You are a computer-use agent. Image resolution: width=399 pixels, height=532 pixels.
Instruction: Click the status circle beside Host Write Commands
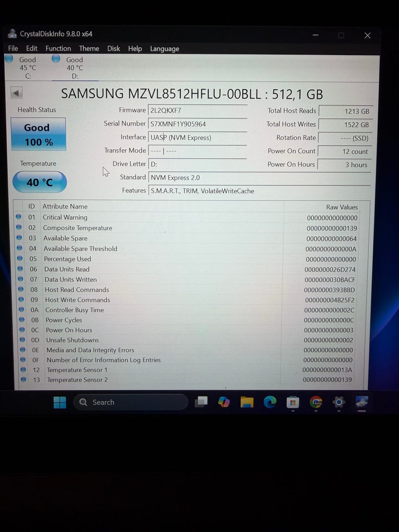pyautogui.click(x=21, y=299)
